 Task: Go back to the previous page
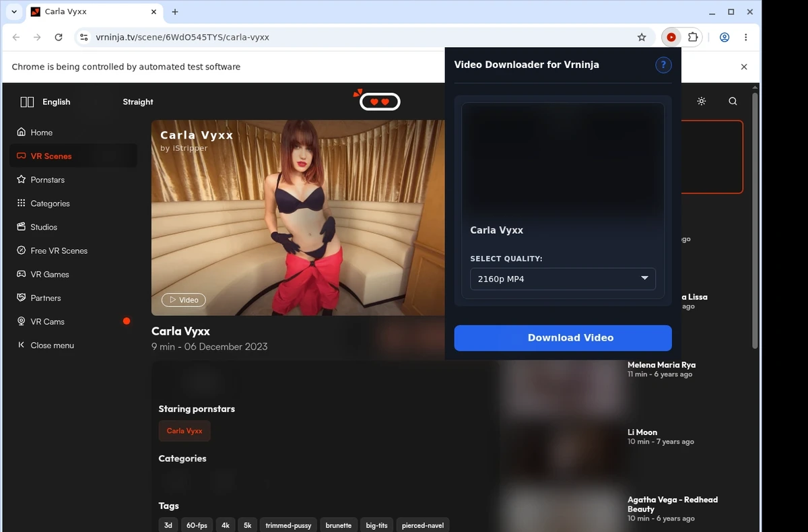(x=16, y=38)
